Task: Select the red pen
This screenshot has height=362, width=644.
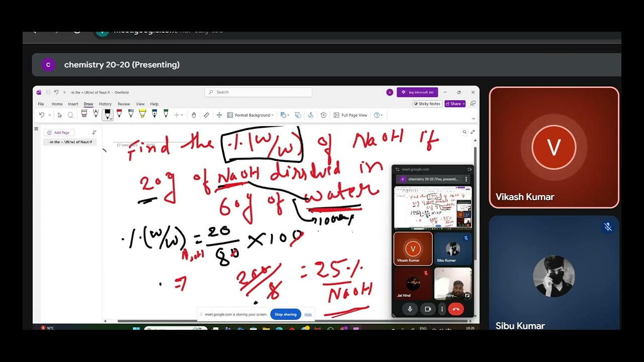Action: (119, 115)
